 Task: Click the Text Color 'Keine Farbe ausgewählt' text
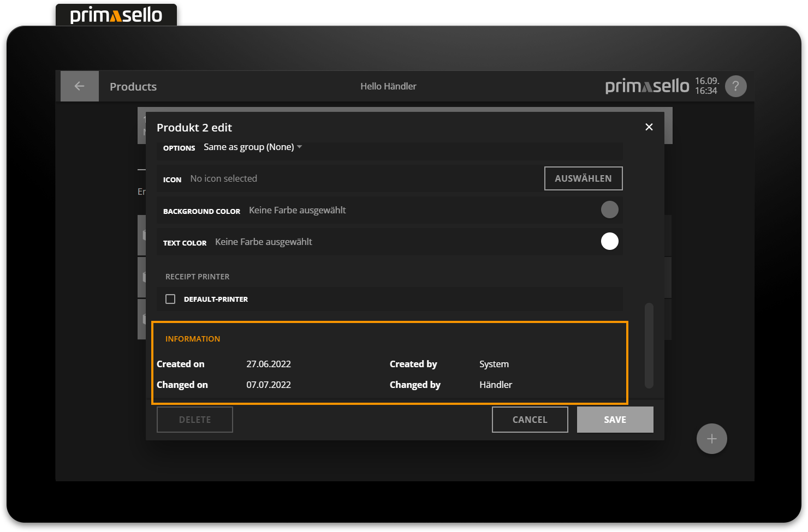coord(263,242)
